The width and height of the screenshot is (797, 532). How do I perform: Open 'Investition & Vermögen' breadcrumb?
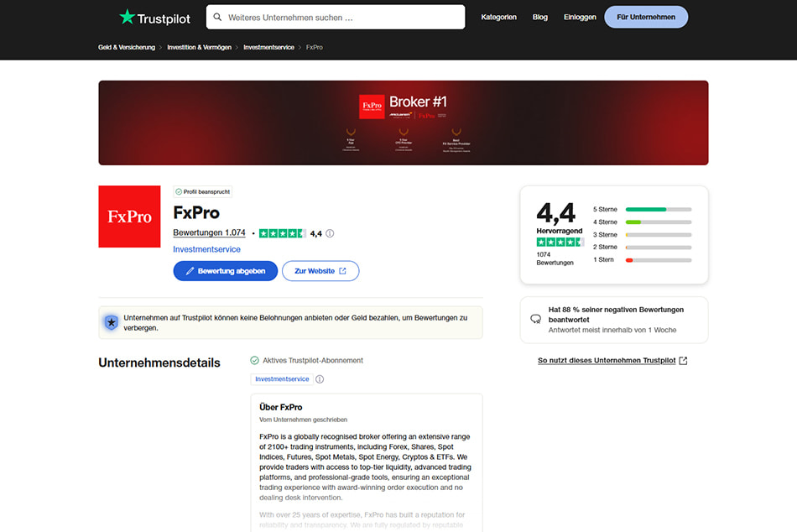click(x=200, y=47)
